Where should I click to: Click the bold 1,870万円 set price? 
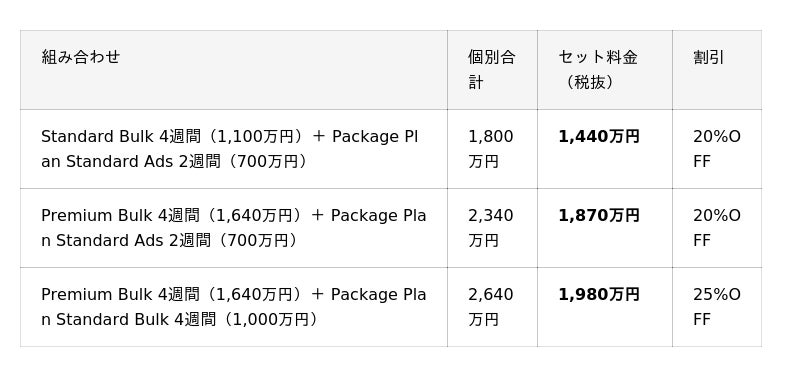coord(598,216)
